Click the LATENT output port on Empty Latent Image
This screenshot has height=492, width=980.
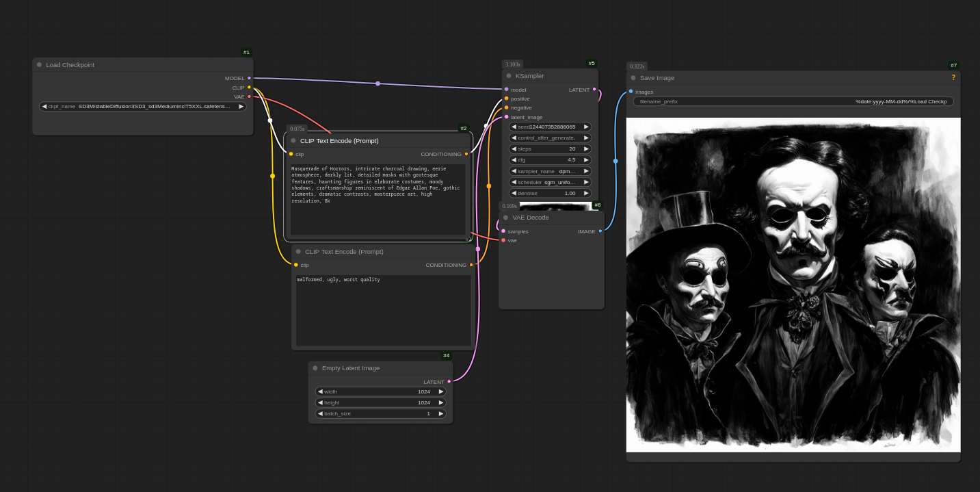tap(449, 382)
